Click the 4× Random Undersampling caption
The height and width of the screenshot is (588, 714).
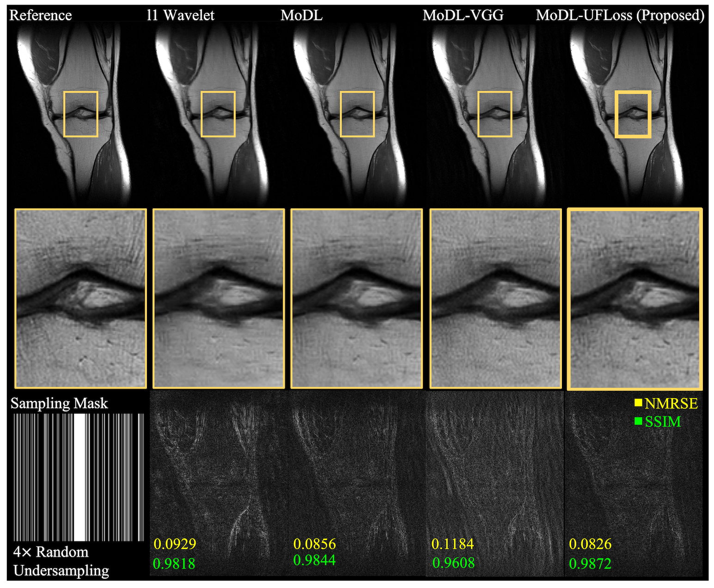pyautogui.click(x=61, y=561)
